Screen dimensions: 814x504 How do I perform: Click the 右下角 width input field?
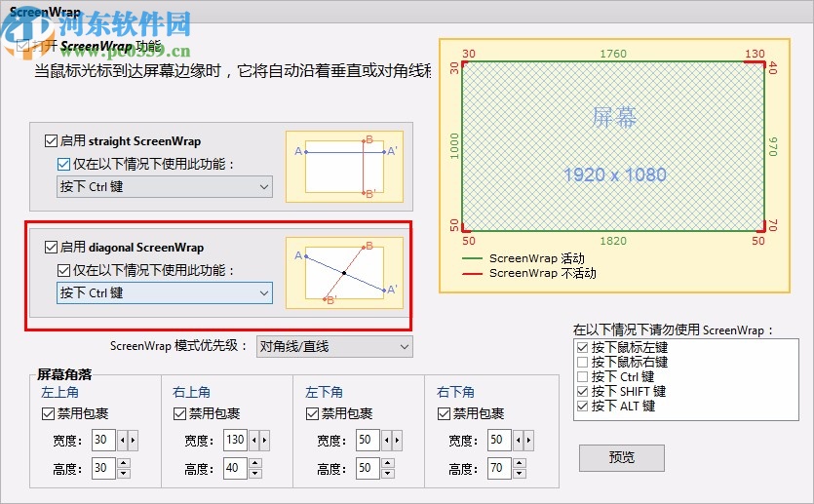tap(499, 440)
